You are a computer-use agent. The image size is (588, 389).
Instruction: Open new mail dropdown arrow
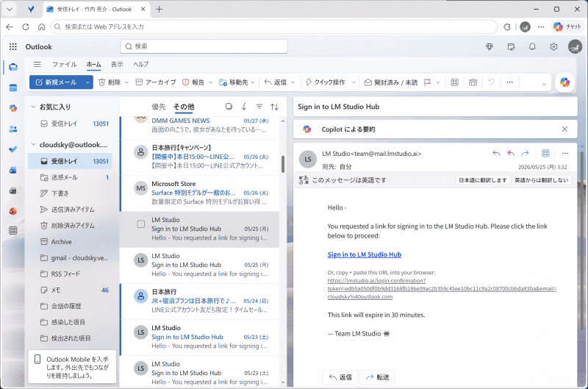point(87,82)
